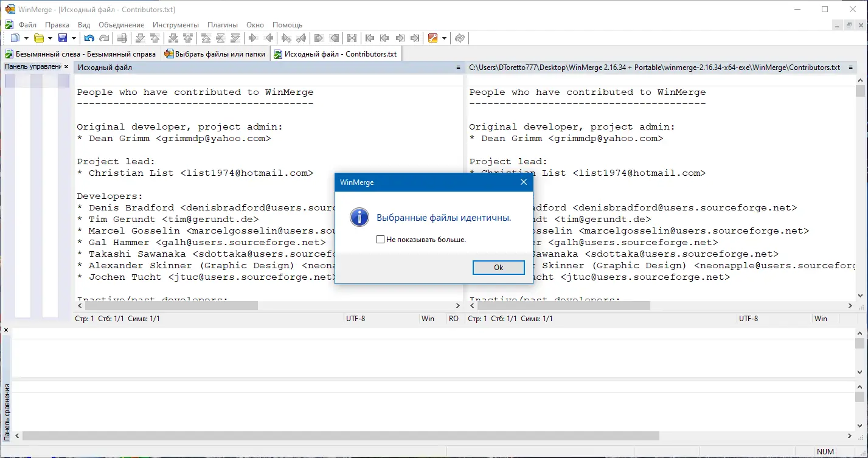Image resolution: width=868 pixels, height=458 pixels.
Task: Click the Ok button in dialog
Action: (x=498, y=268)
